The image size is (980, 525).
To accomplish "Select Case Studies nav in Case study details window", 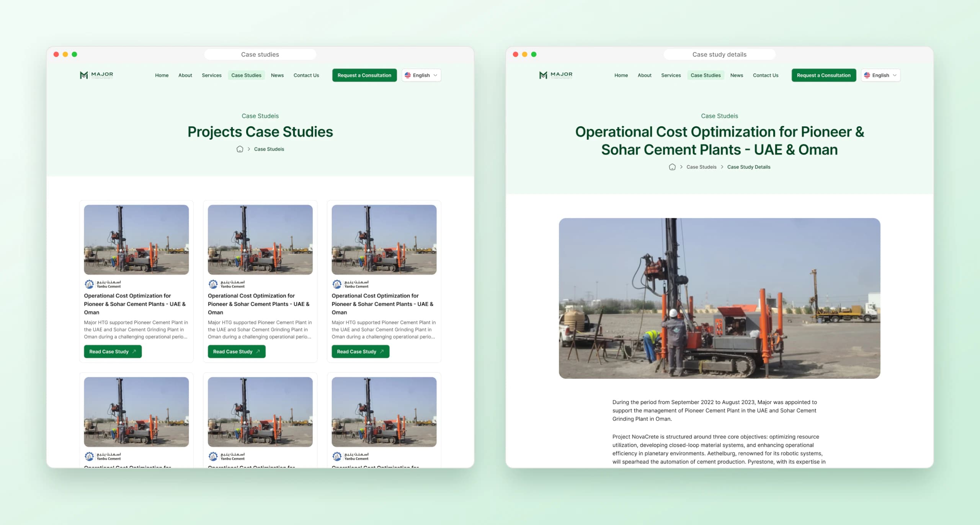I will click(706, 75).
